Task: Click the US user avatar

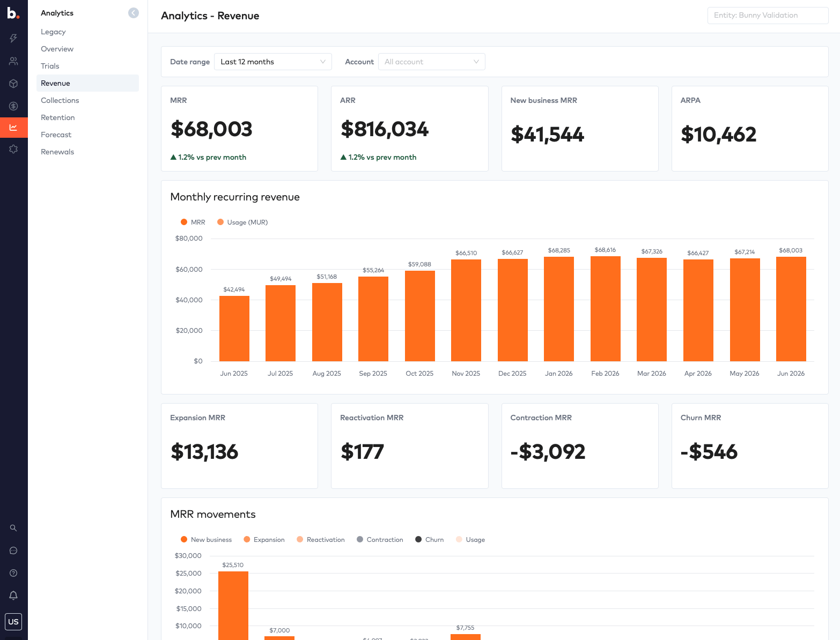Action: point(13,622)
